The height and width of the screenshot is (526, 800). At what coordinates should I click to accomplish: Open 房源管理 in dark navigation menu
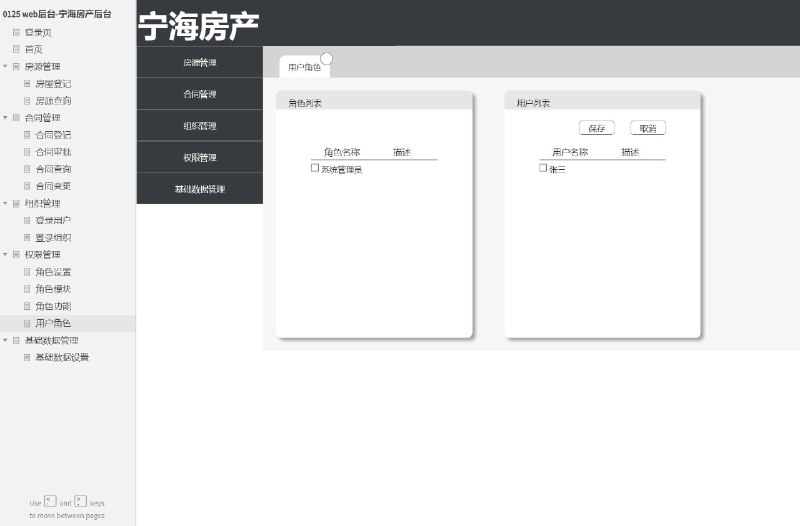coord(199,62)
